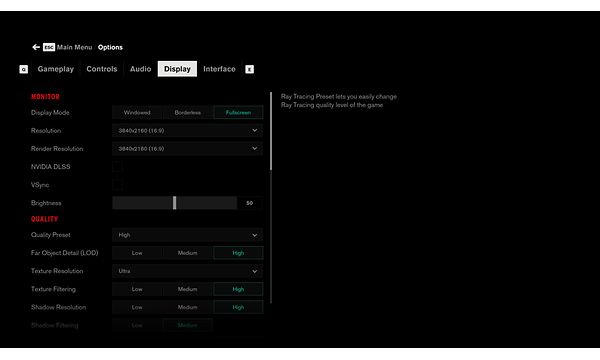
Task: Click the Brightness slider handle
Action: point(174,203)
